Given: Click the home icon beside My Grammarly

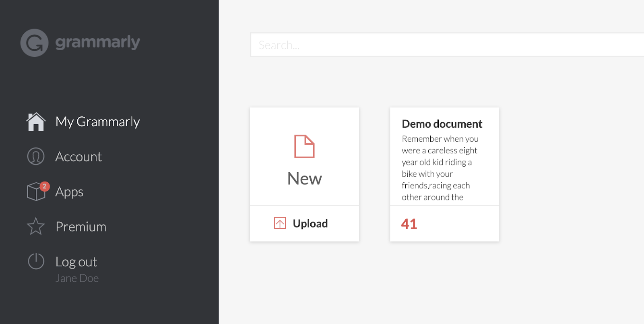Looking at the screenshot, I should [36, 122].
